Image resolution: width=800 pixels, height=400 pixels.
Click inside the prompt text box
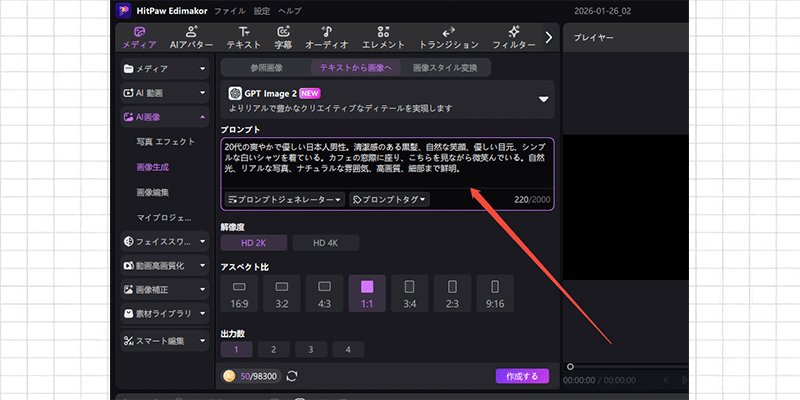[387, 163]
